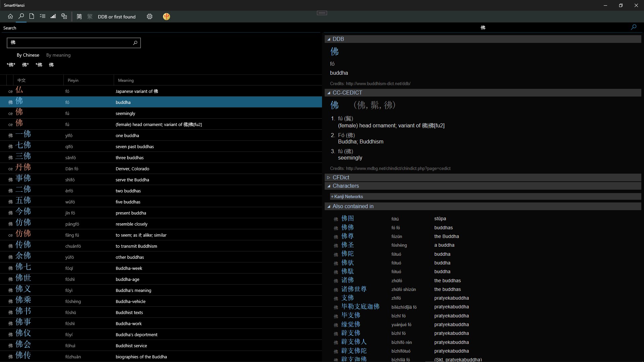Switch to traditional characters 繁
This screenshot has height=362, width=644.
click(90, 17)
